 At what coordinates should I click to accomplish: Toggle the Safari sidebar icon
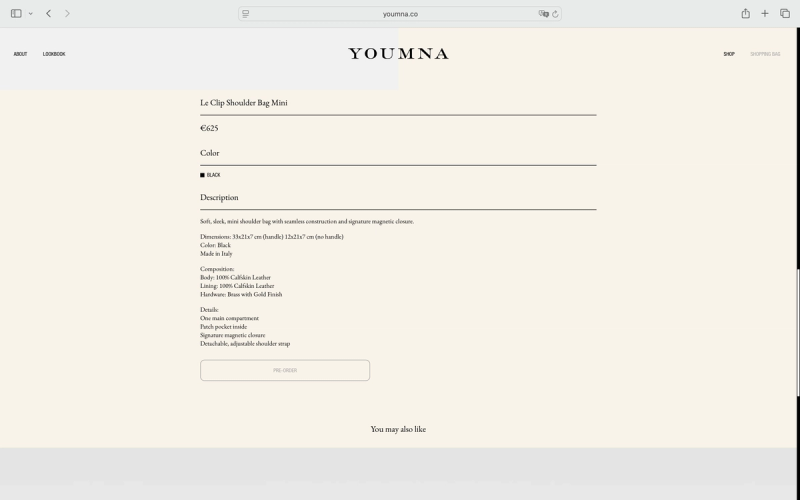click(16, 14)
